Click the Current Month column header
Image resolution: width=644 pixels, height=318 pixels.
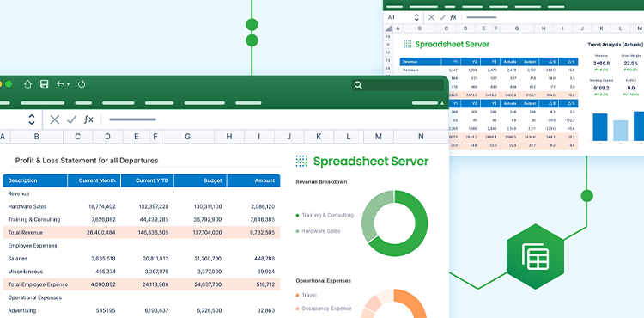pos(94,180)
